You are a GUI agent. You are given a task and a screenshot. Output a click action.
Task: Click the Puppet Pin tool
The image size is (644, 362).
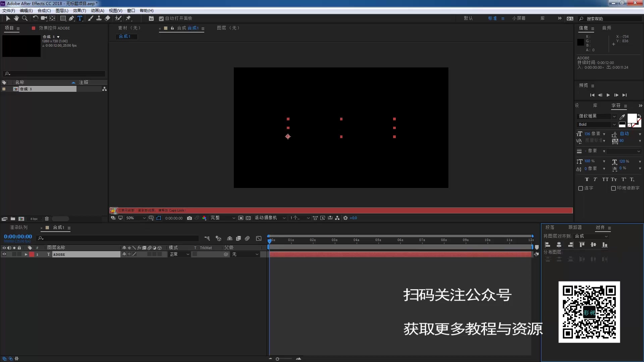click(128, 18)
